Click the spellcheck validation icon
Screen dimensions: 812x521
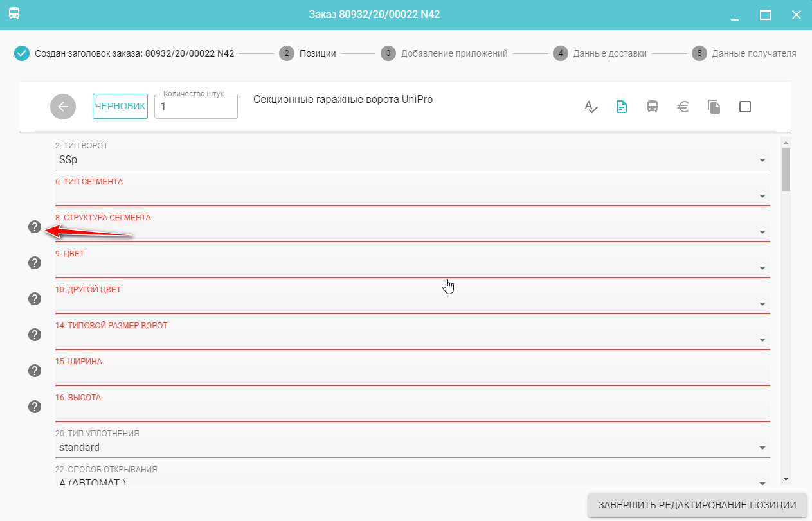[x=591, y=107]
